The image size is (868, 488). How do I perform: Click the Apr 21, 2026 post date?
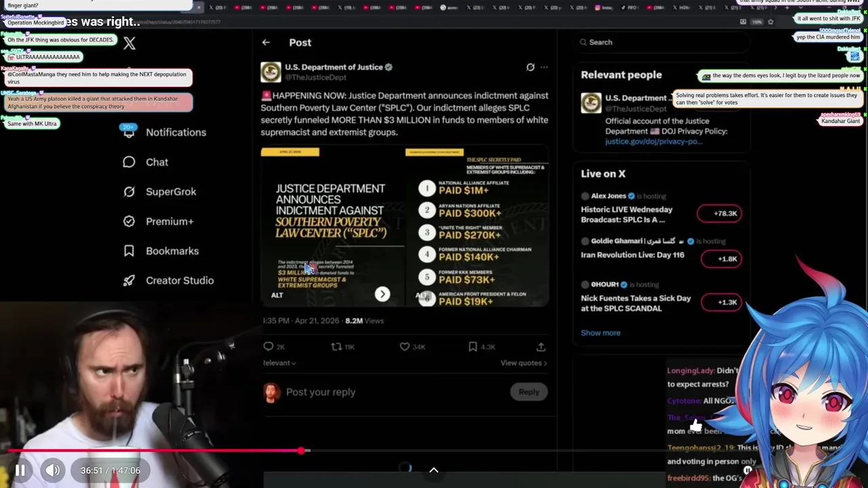click(x=315, y=321)
